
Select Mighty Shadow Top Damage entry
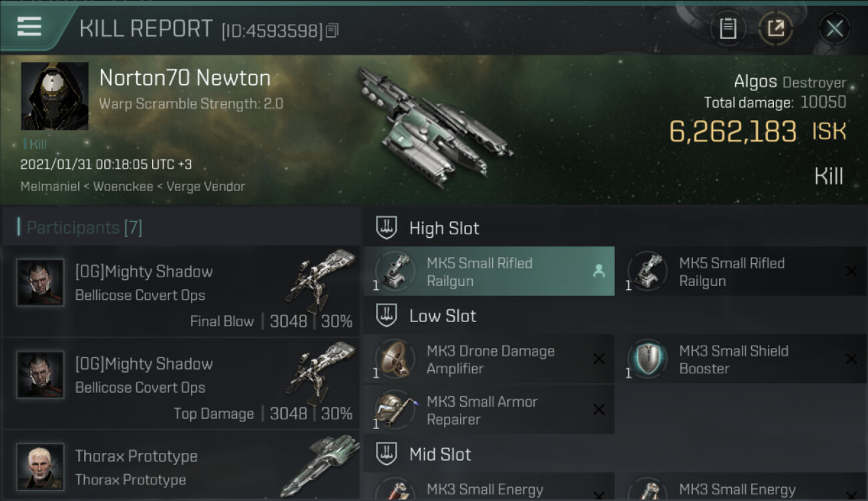182,383
